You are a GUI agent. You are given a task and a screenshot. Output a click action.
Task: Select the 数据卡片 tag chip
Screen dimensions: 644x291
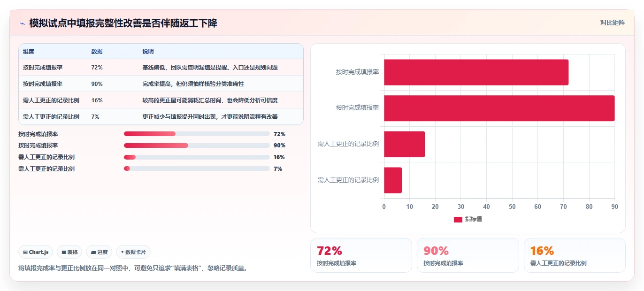(x=133, y=252)
